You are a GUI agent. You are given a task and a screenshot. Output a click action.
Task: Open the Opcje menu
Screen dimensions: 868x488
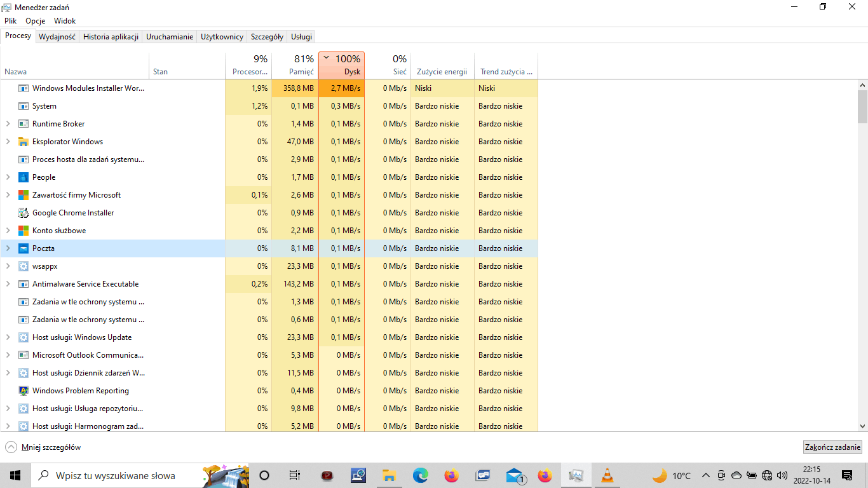pos(36,21)
